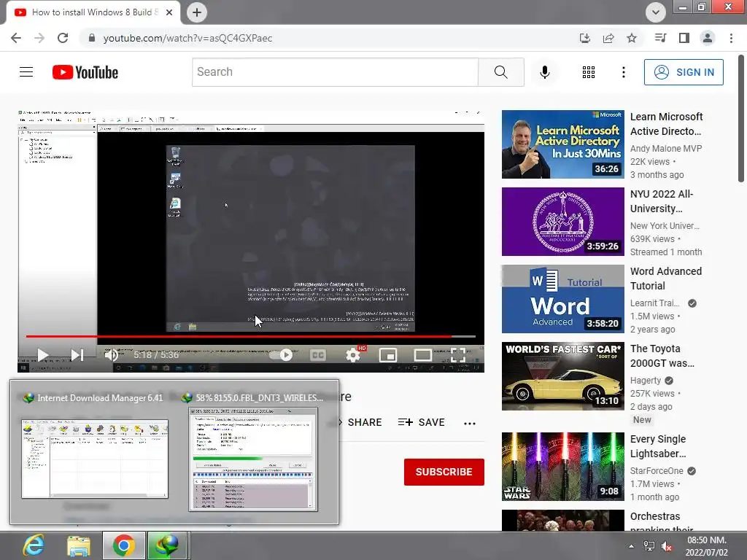
Task: Enable the miniplayer
Action: (x=388, y=355)
